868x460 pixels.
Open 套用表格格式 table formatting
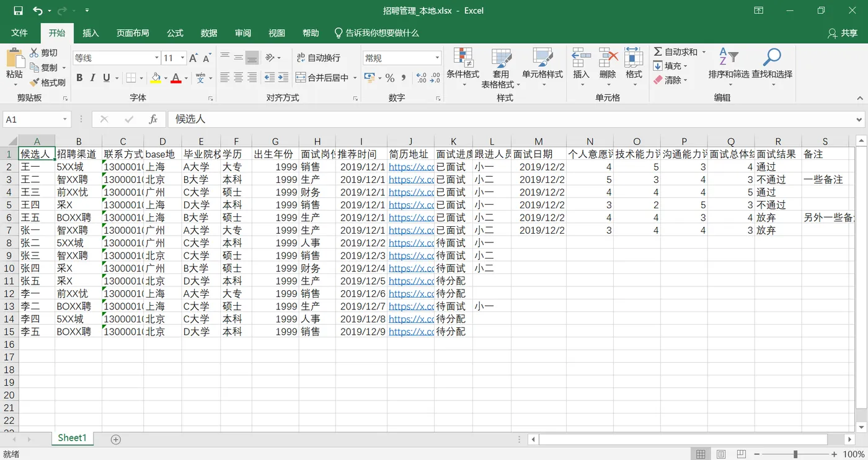point(501,67)
